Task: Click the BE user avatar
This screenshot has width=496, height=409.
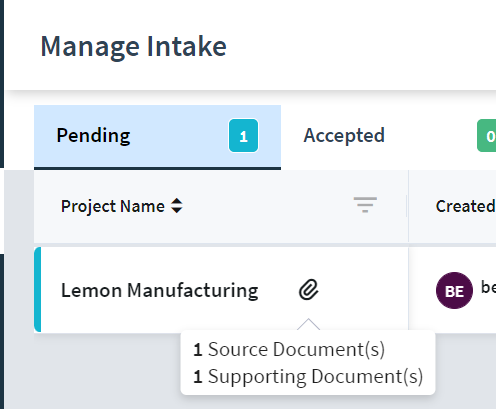Action: tap(454, 290)
